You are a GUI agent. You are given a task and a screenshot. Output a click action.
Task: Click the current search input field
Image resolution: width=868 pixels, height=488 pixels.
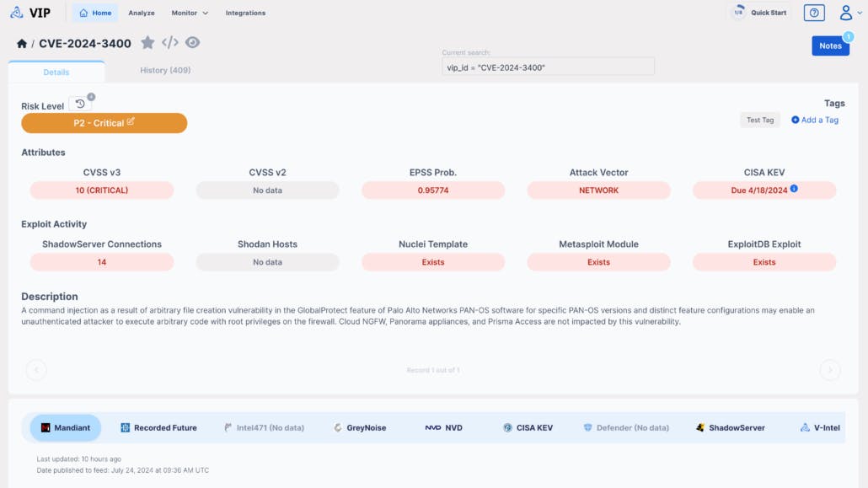[548, 67]
